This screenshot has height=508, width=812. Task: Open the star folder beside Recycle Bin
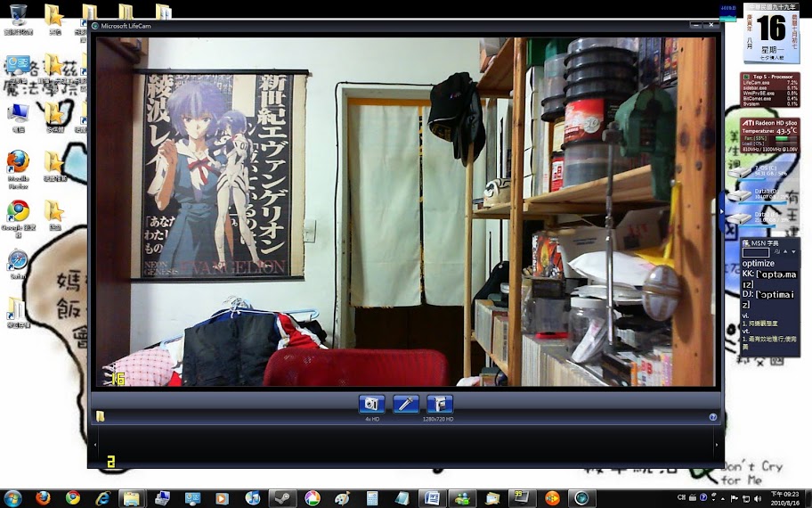pos(53,20)
